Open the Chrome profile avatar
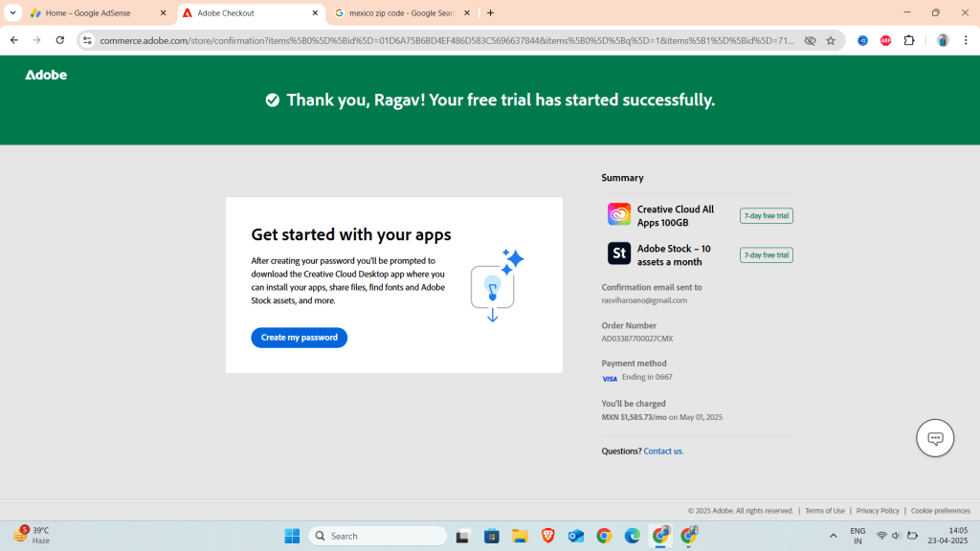This screenshot has width=980, height=551. pyautogui.click(x=943, y=40)
